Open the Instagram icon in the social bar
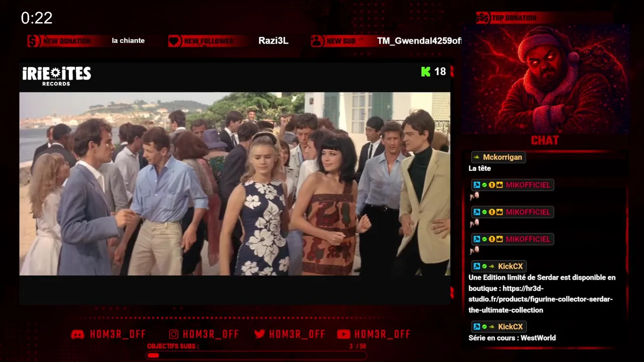Screen dimensions: 644x362 [x=174, y=334]
